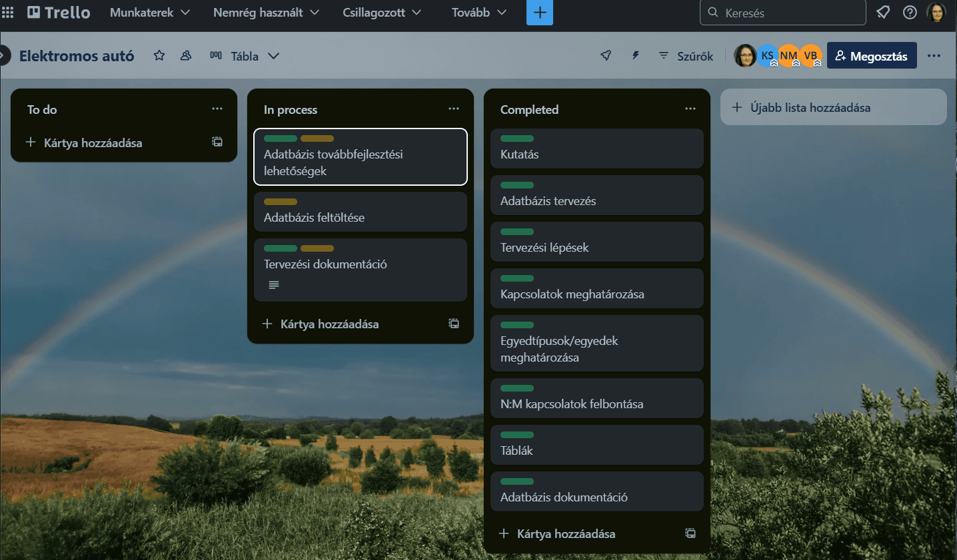Click the Keresés search field
This screenshot has height=560, width=957.
tap(782, 13)
